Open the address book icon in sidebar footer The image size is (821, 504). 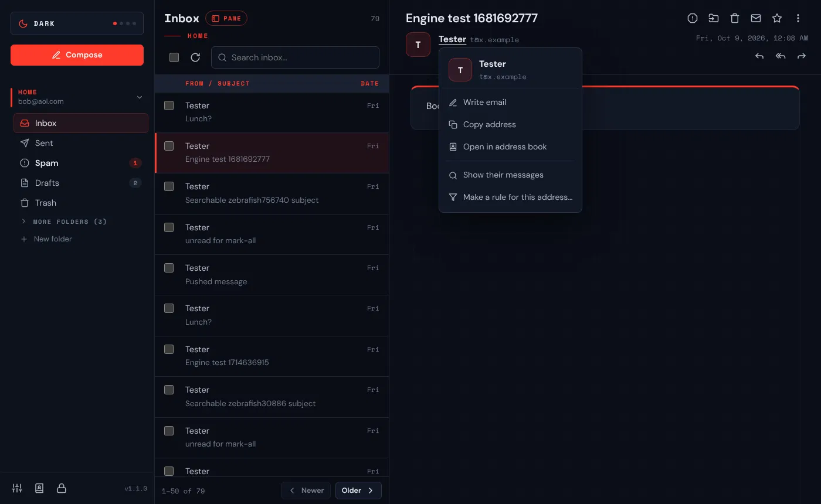tap(39, 488)
